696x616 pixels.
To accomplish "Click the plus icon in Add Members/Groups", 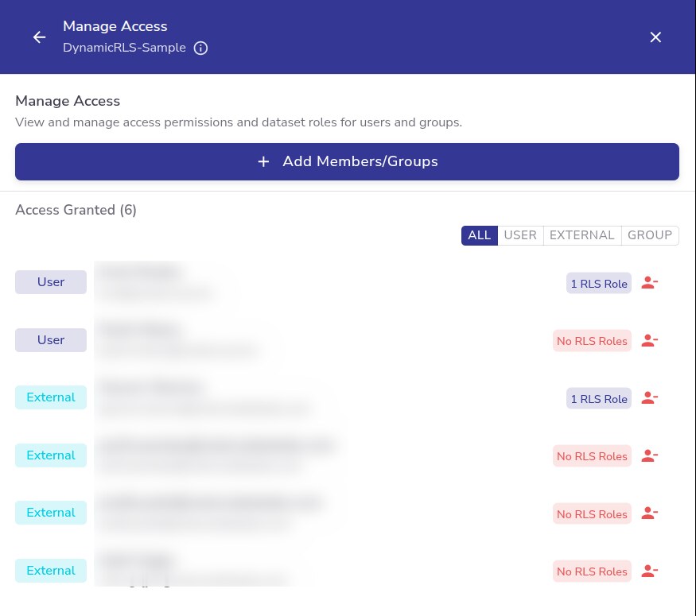I will [x=263, y=161].
